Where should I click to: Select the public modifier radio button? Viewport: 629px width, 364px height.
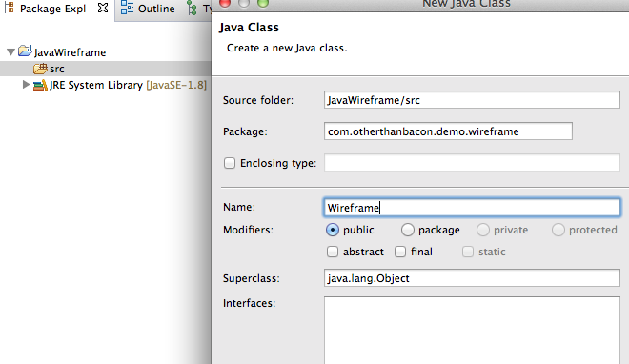[x=333, y=230]
